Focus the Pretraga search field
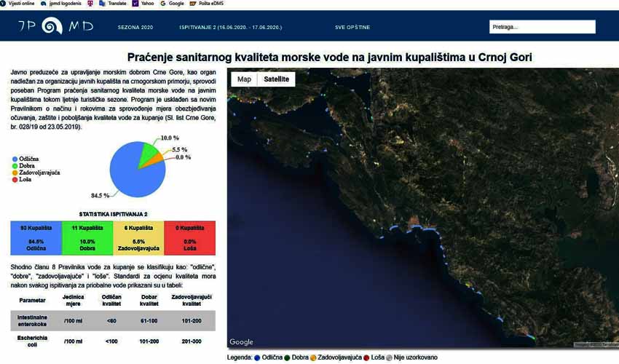Image resolution: width=619 pixels, height=364 pixels. (543, 27)
